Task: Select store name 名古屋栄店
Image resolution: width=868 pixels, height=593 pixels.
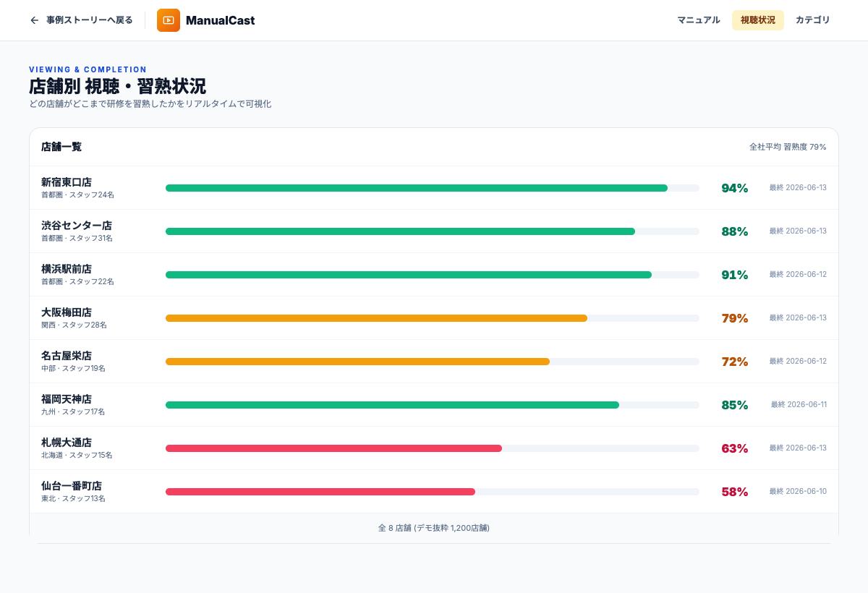Action: point(67,356)
